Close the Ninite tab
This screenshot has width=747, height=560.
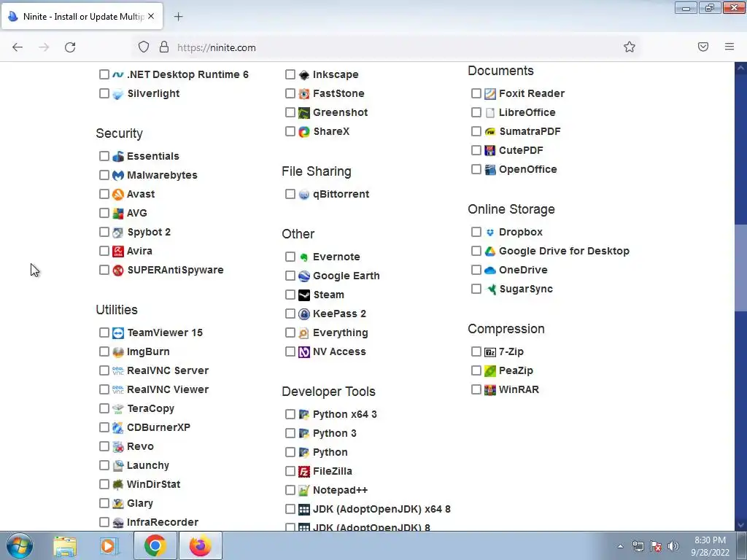coord(151,16)
